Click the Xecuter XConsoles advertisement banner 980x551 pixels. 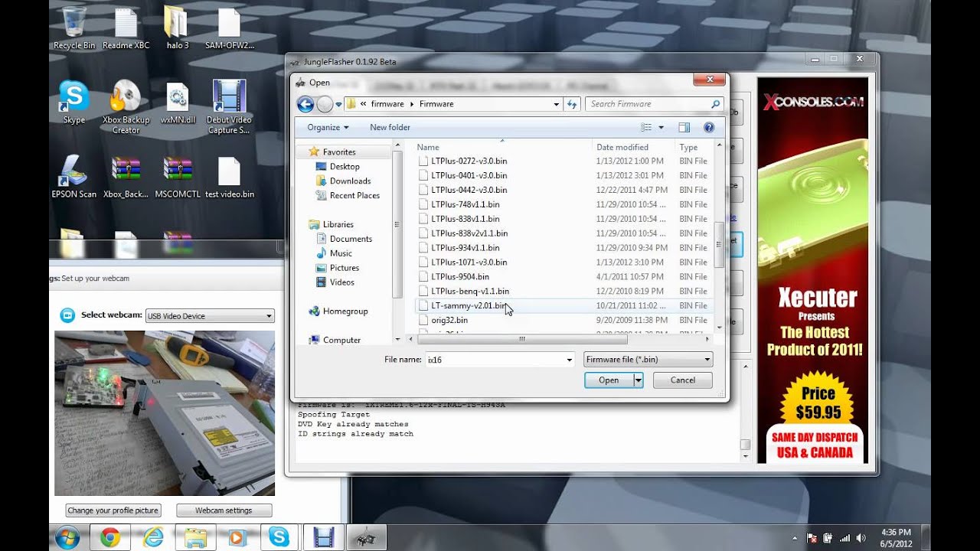tap(812, 270)
